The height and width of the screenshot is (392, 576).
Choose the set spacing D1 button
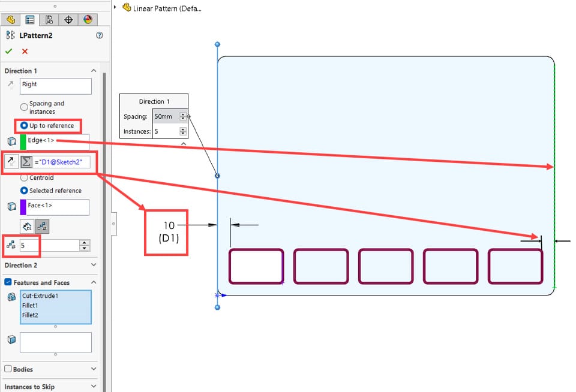[x=27, y=227]
